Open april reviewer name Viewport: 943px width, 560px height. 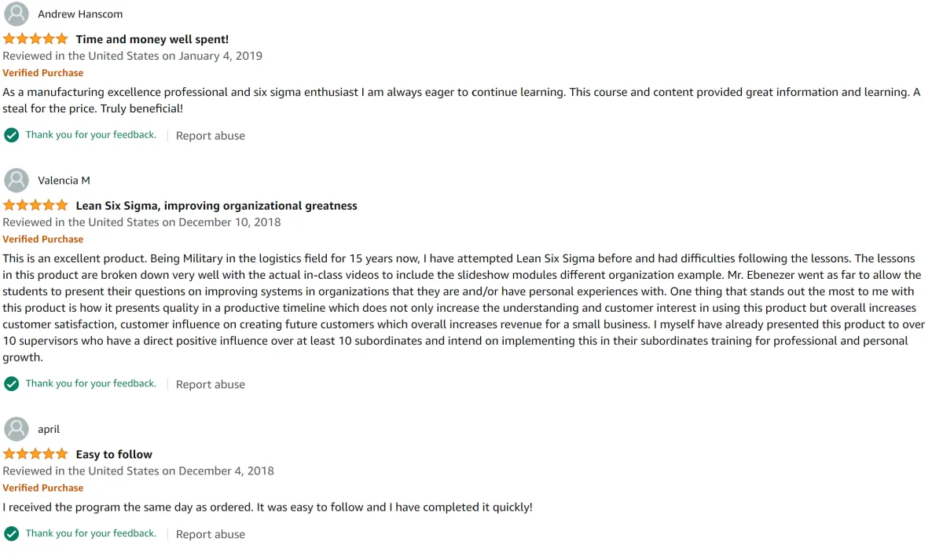[x=49, y=430]
